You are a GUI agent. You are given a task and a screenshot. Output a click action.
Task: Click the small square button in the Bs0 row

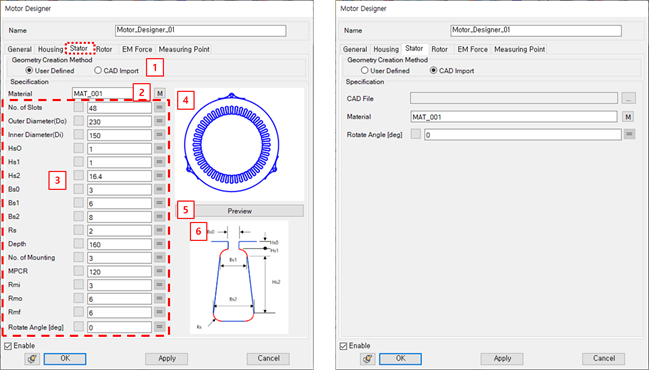pyautogui.click(x=78, y=189)
